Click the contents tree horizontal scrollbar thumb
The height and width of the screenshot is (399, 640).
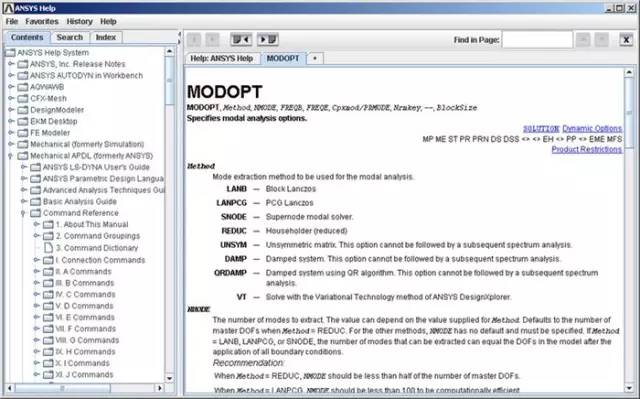pyautogui.click(x=62, y=388)
